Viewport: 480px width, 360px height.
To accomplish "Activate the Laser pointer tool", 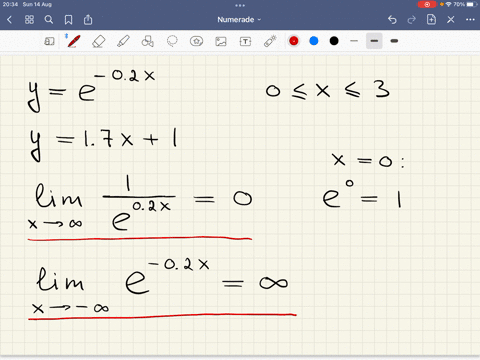I will pos(270,41).
